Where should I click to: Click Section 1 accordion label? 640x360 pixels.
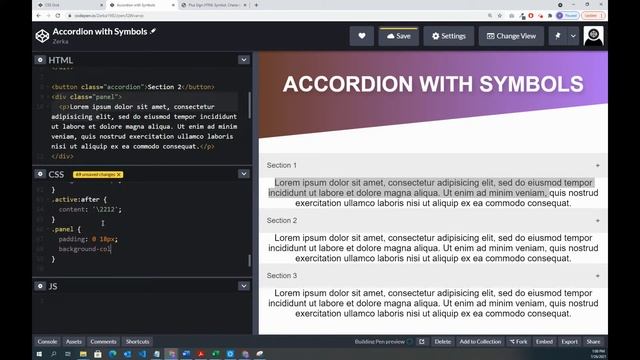point(282,165)
